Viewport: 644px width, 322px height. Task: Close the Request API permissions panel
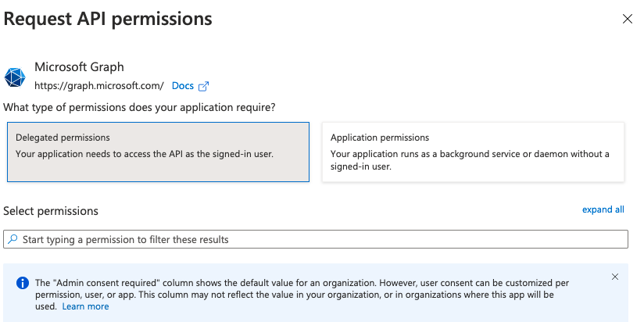point(627,19)
